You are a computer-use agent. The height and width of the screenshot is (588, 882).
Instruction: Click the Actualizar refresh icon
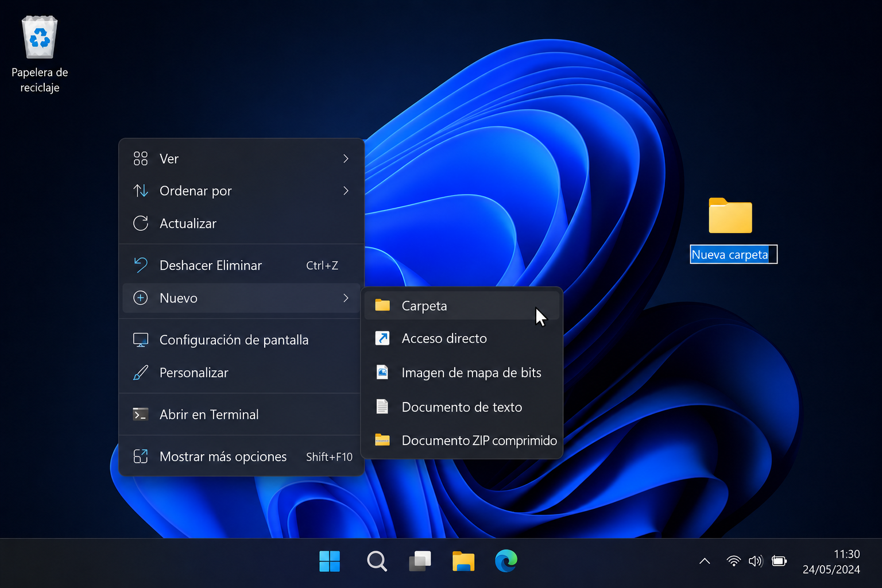tap(141, 223)
